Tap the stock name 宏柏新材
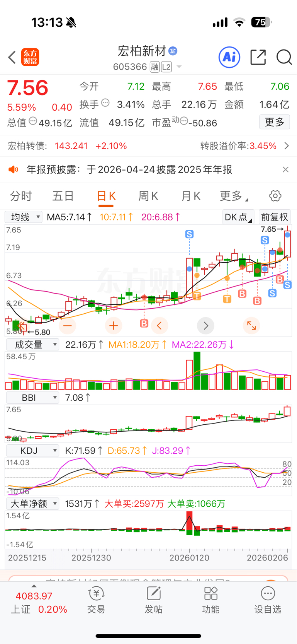 [x=142, y=51]
